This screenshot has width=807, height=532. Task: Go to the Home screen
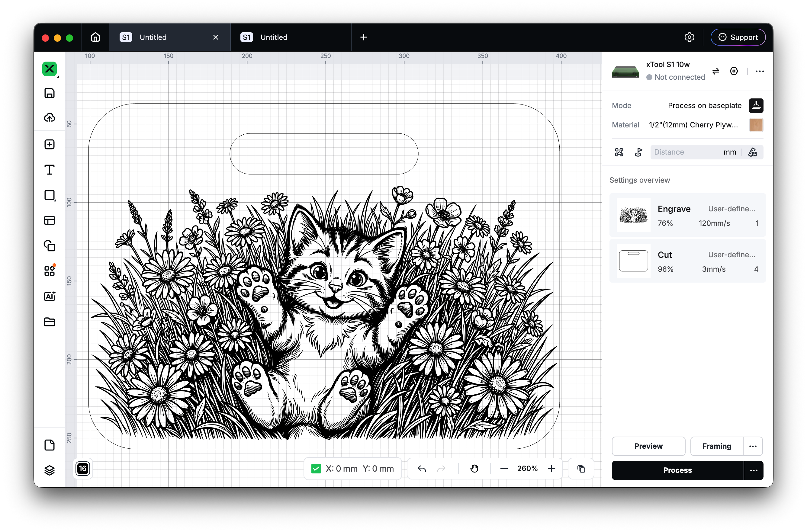95,37
